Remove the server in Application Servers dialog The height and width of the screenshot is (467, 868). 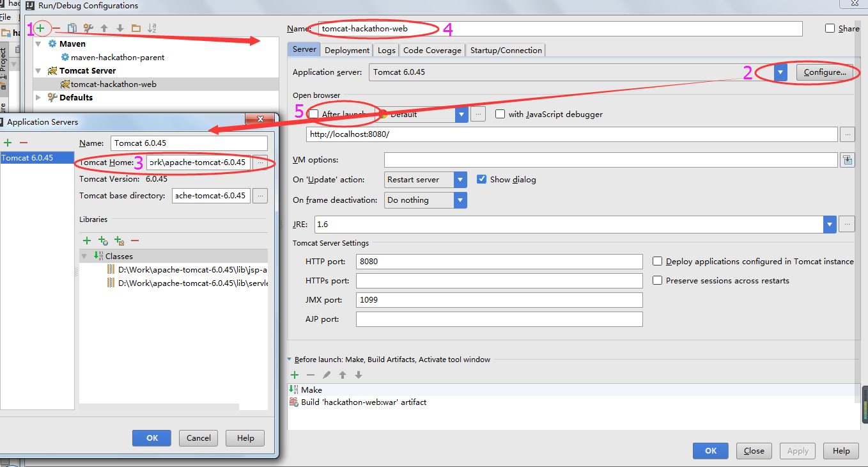click(x=24, y=142)
